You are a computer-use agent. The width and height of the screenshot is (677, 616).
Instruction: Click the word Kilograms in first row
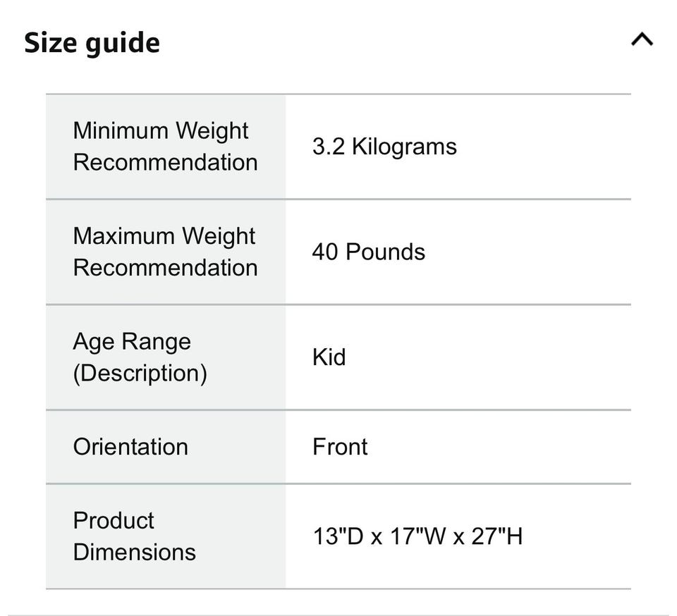[404, 147]
